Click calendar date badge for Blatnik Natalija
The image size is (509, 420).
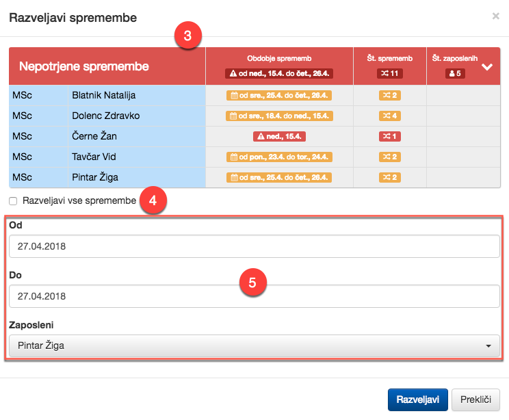tap(279, 95)
